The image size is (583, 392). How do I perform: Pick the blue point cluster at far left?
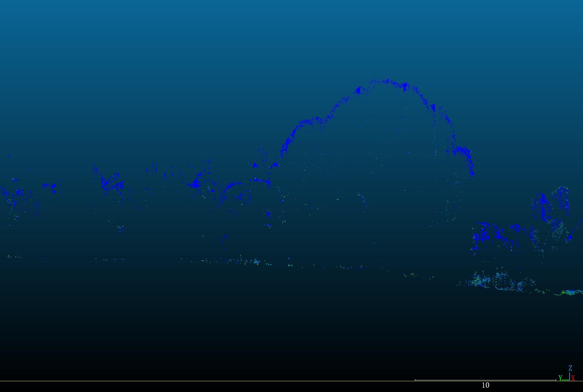[18, 193]
